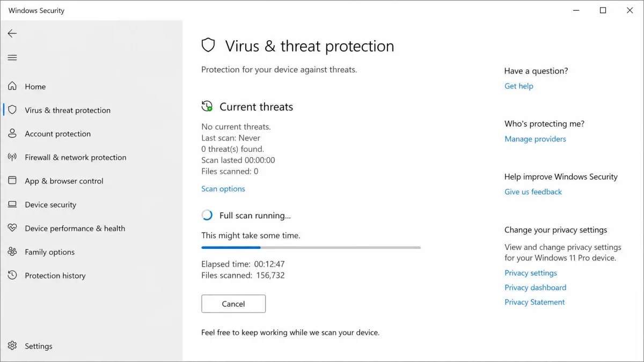Screen dimensions: 644x362
Task: Click the spinning full scan progress icon
Action: [207, 215]
